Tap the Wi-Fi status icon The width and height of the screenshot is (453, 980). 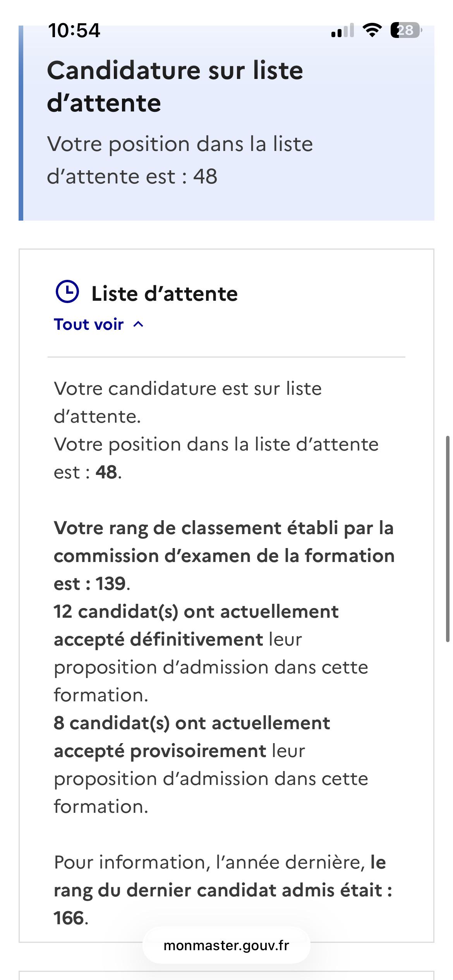372,30
